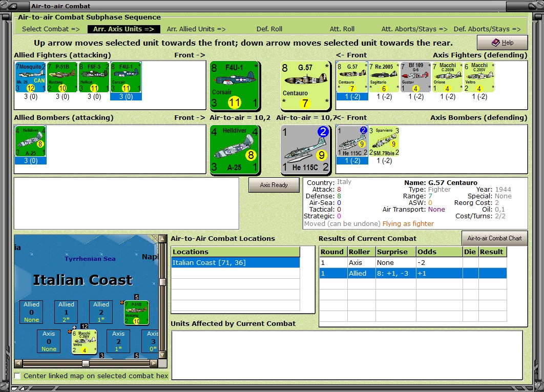This screenshot has height=392, width=544.
Task: Select the SM.79bis Sparviero bomber counter
Action: (384, 141)
